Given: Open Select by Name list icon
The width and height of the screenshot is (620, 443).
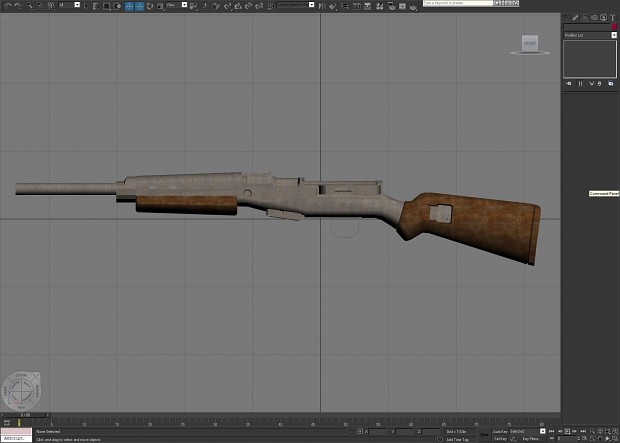Looking at the screenshot, I should [x=96, y=6].
